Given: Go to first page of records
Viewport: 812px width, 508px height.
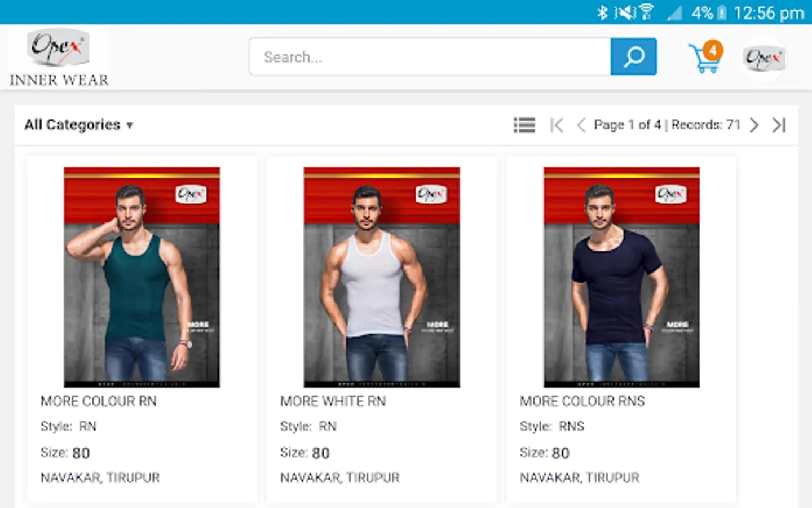Looking at the screenshot, I should pos(557,125).
